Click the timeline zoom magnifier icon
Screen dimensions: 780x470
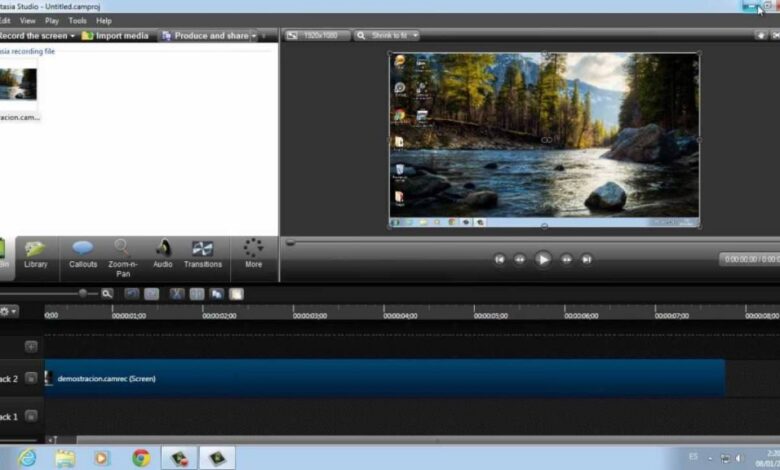click(107, 294)
